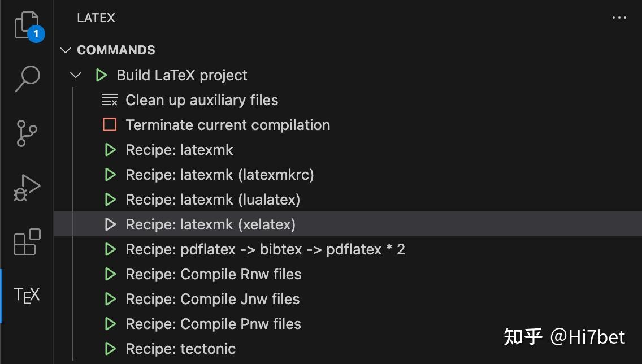Open the TEX LaTeX Workshop sidebar icon

point(26,294)
